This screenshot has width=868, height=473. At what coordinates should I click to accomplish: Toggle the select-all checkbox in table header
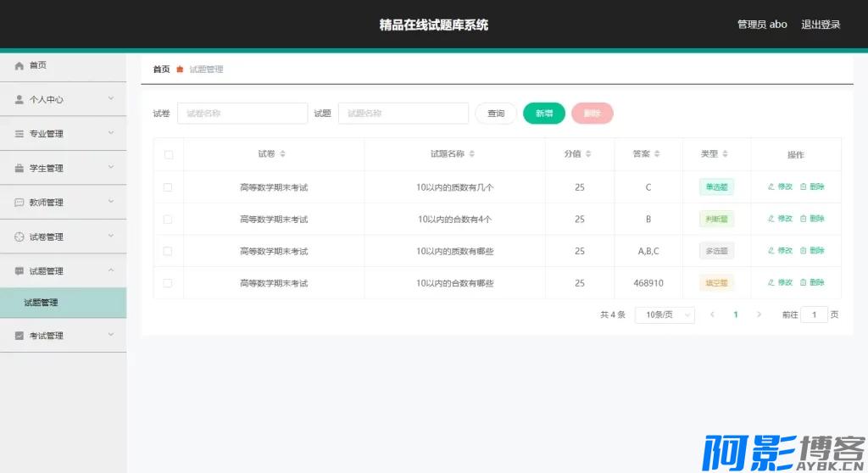coord(168,154)
